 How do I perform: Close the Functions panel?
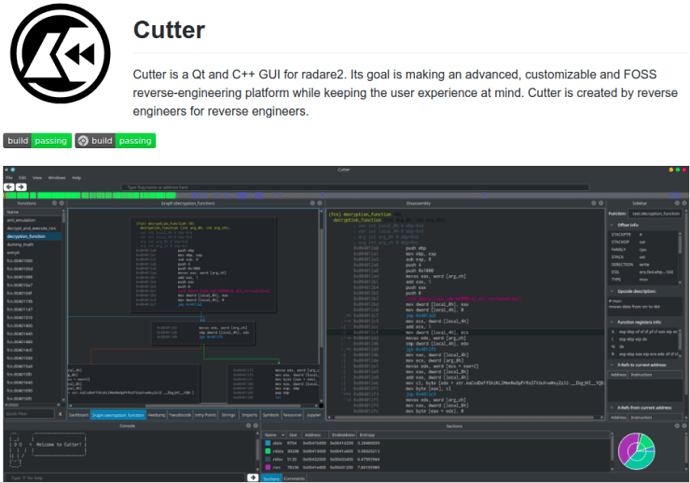click(62, 203)
